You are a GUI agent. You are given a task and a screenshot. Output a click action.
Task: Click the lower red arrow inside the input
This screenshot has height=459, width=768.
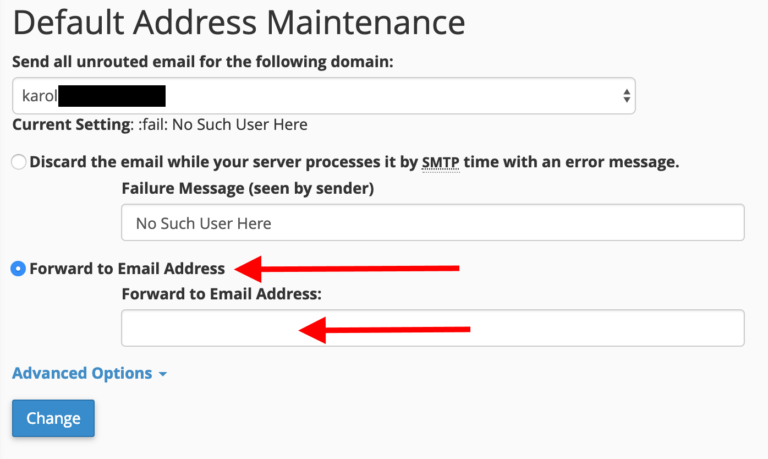point(385,328)
